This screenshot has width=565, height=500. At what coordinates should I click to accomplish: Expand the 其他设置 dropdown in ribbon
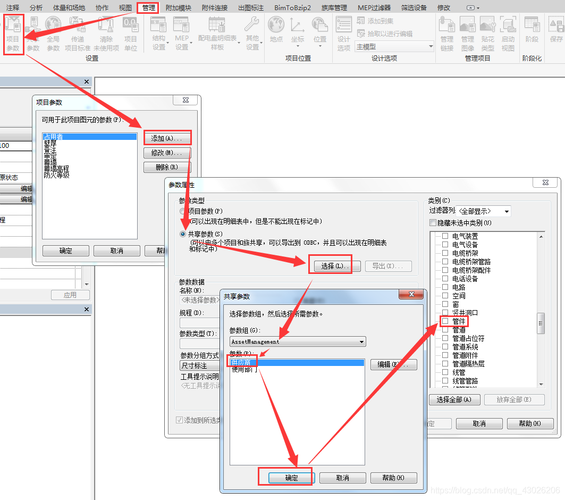pyautogui.click(x=261, y=43)
